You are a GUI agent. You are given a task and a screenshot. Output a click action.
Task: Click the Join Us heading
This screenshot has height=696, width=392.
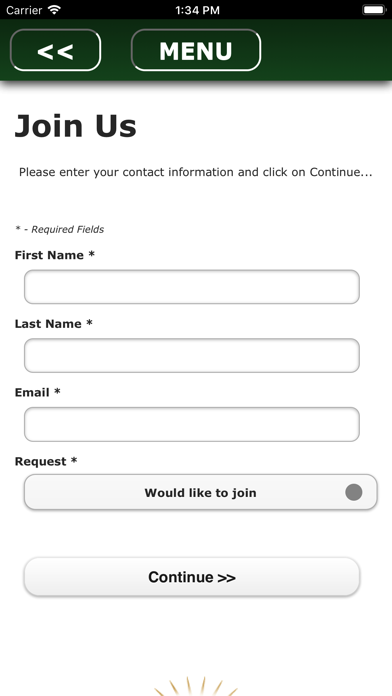click(x=75, y=126)
